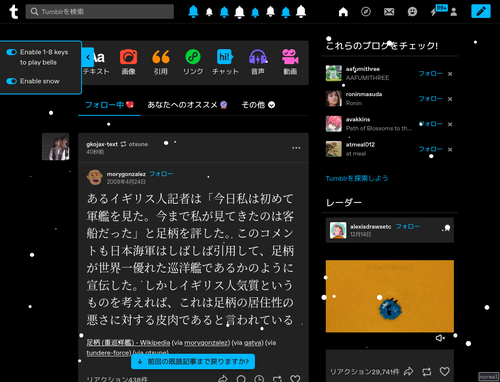Open the Inbox envelope icon
500x382 pixels.
pos(389,12)
